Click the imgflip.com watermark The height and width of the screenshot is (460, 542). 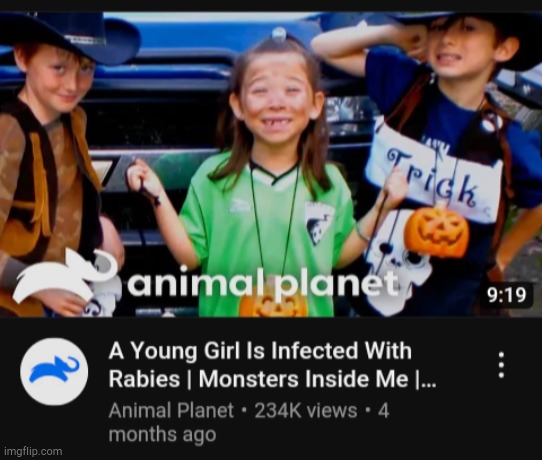coord(33,451)
